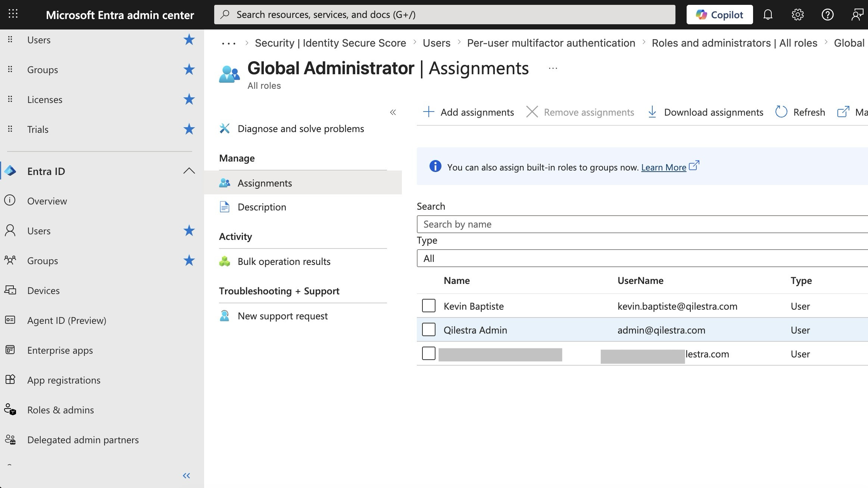
Task: Open the Kevin Baptiste name entry
Action: [474, 306]
